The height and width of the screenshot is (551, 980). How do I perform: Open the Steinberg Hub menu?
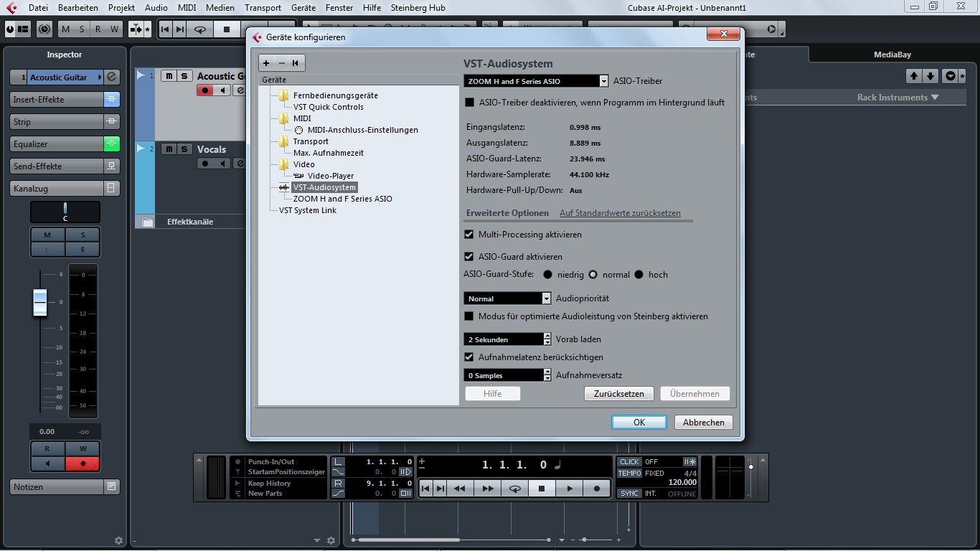[x=418, y=8]
